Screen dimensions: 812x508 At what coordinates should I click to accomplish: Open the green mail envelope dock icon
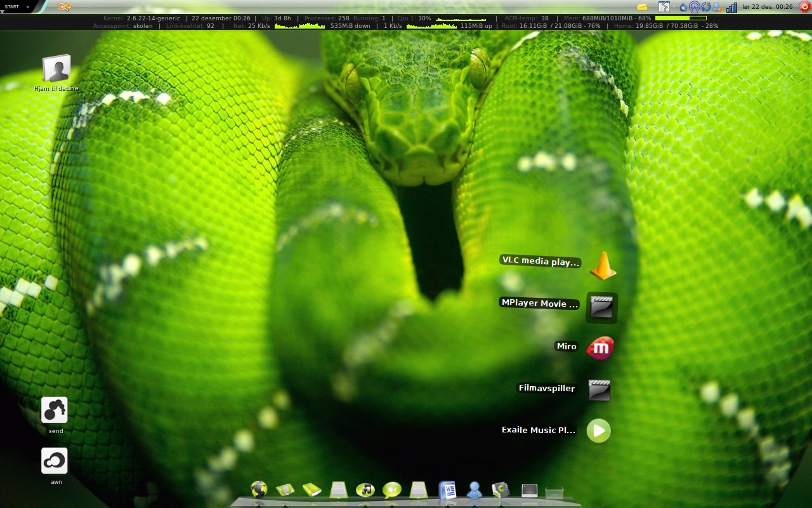click(285, 490)
